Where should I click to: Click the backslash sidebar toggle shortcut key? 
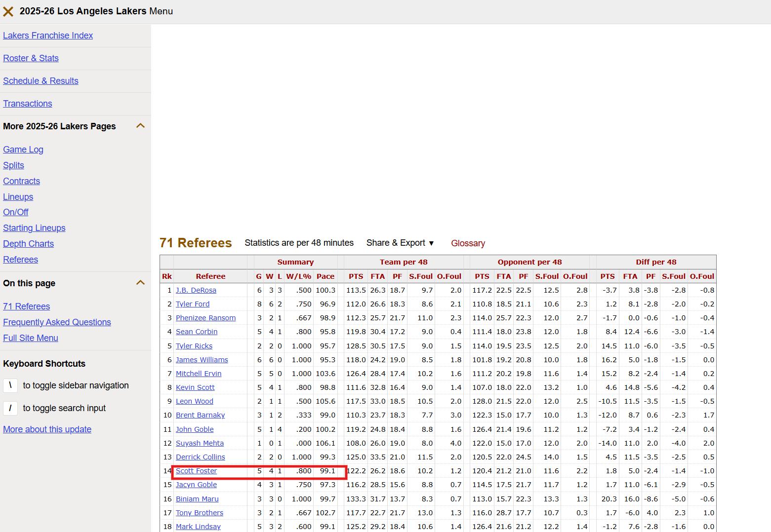[x=10, y=385]
